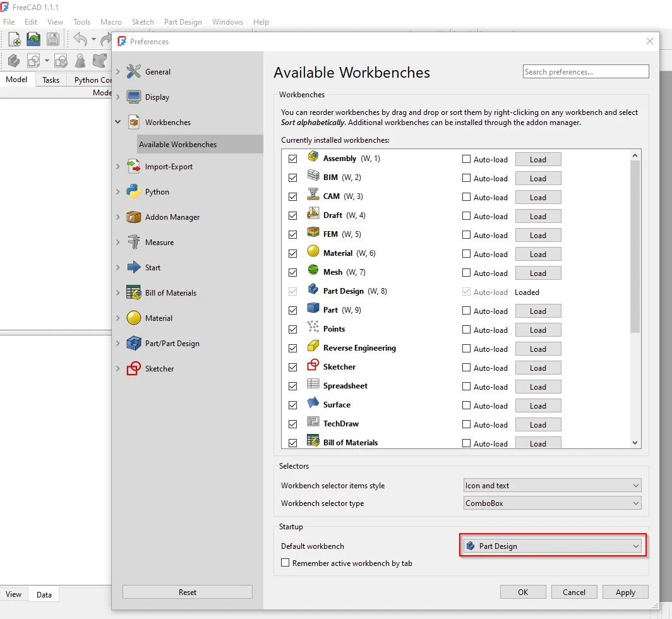
Task: Disable the Draft workbench checkbox
Action: tap(292, 215)
